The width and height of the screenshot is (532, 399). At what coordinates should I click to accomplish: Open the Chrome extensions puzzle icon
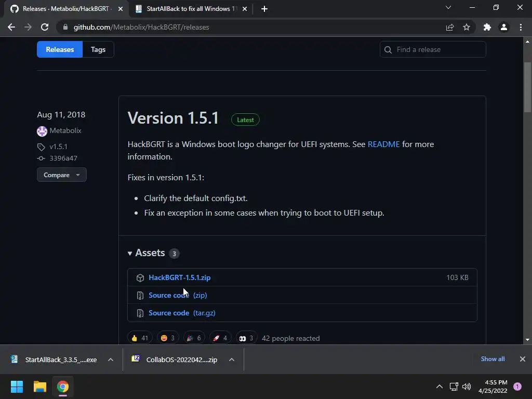[x=487, y=27]
